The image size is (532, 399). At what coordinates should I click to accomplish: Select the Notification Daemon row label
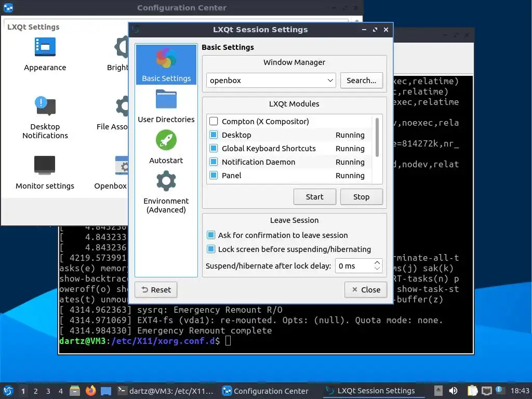point(258,162)
